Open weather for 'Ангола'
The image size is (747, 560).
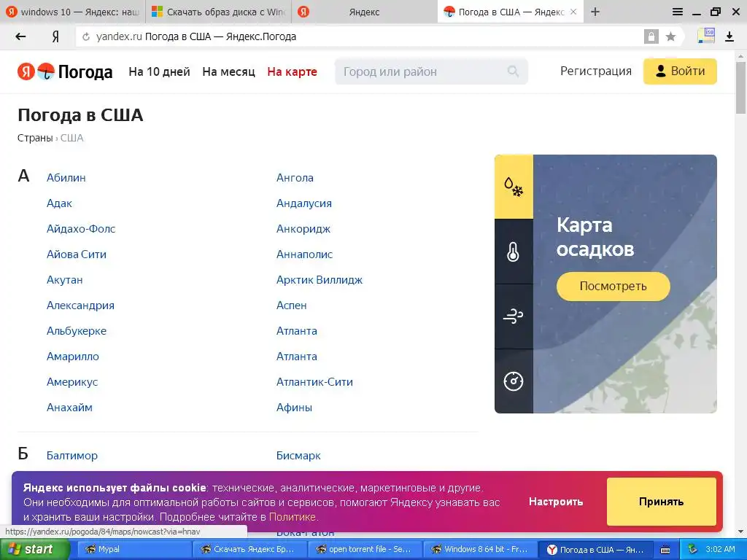tap(295, 178)
